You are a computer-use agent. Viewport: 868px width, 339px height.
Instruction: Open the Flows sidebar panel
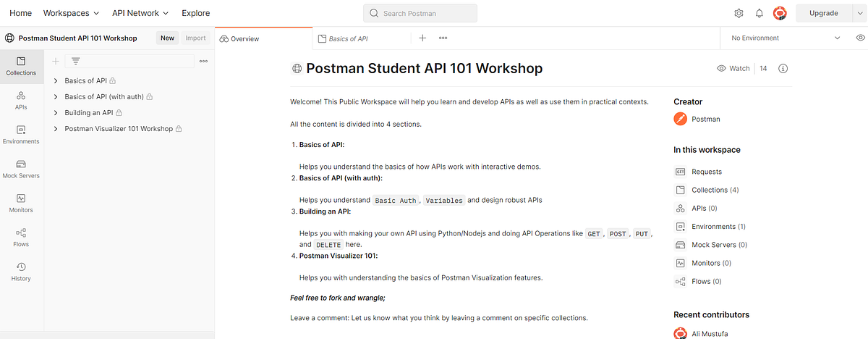[x=21, y=238]
